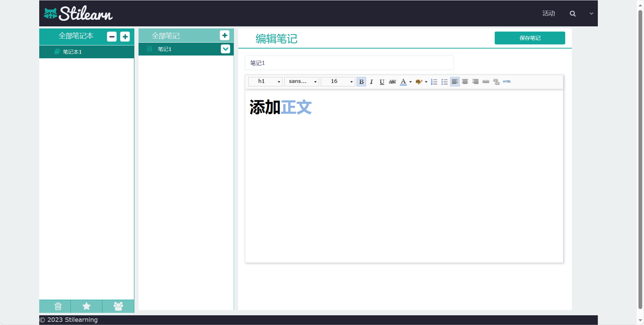Open starred notes via the star icon
This screenshot has width=644, height=325.
(x=86, y=306)
